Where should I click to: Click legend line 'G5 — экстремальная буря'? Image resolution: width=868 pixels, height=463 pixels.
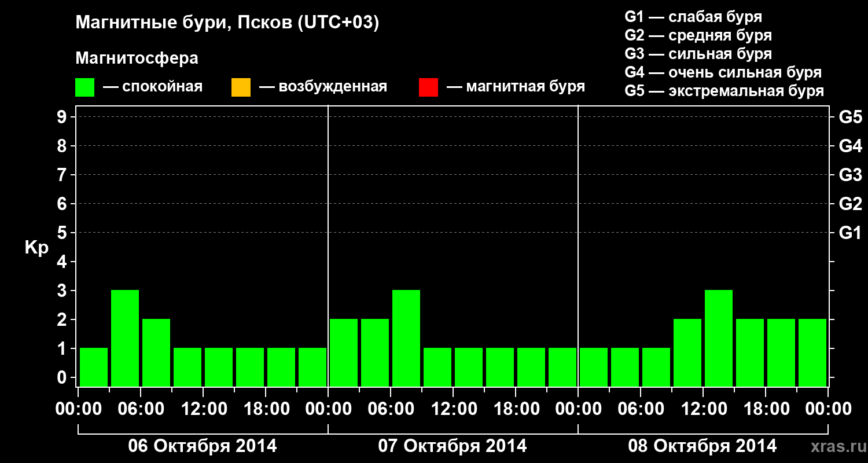(724, 91)
